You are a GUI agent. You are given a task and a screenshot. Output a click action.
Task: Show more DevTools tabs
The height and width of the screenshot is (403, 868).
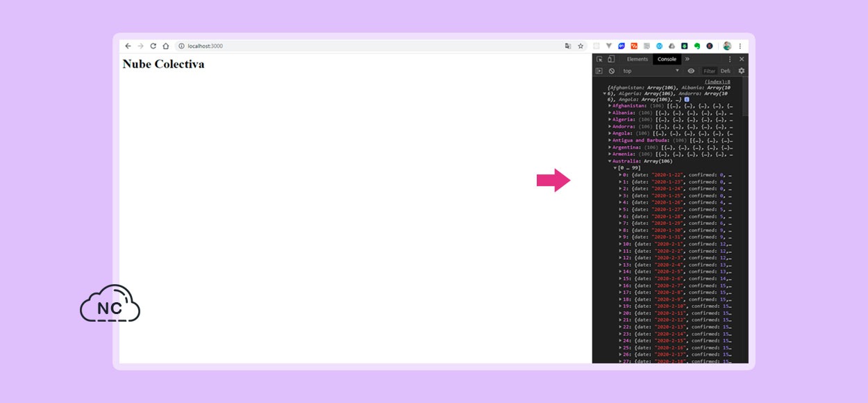(x=687, y=59)
